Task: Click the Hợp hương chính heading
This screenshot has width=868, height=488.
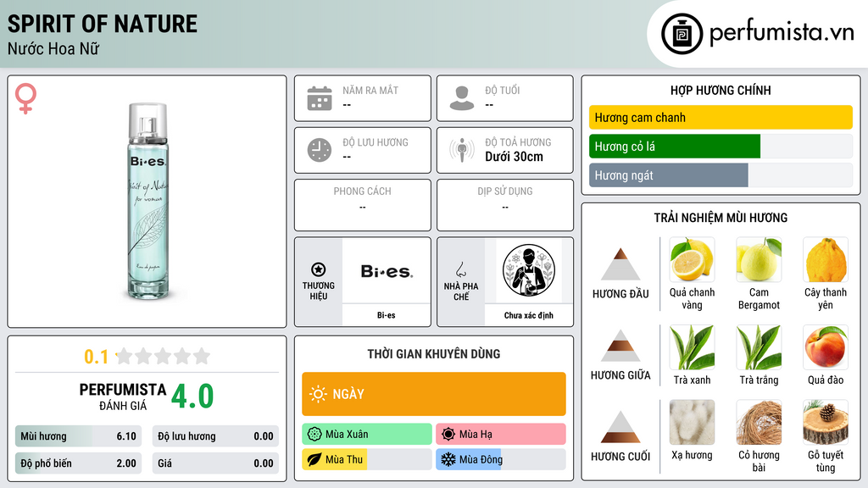Action: [x=721, y=90]
